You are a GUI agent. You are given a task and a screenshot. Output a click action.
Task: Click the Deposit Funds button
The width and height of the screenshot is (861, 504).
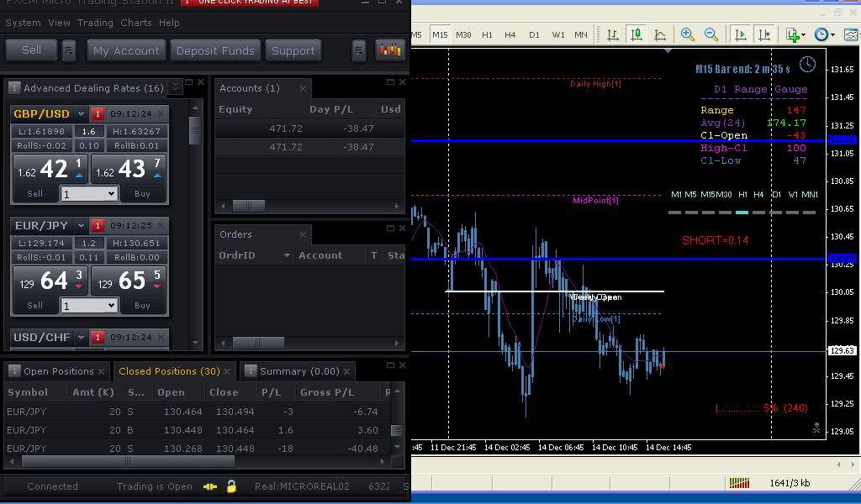tap(215, 50)
